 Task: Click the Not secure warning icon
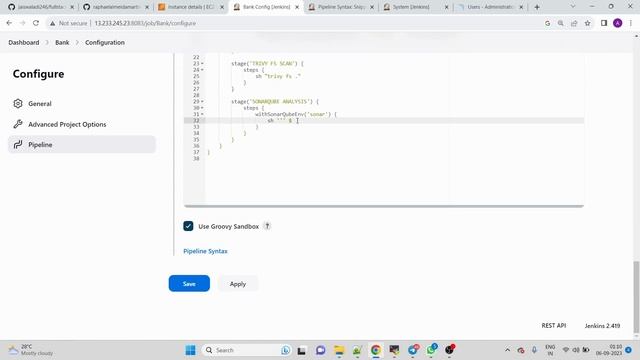coord(53,23)
